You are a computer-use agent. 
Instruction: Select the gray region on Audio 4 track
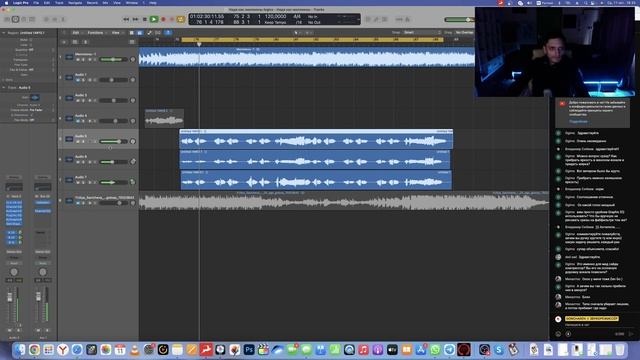[164, 118]
